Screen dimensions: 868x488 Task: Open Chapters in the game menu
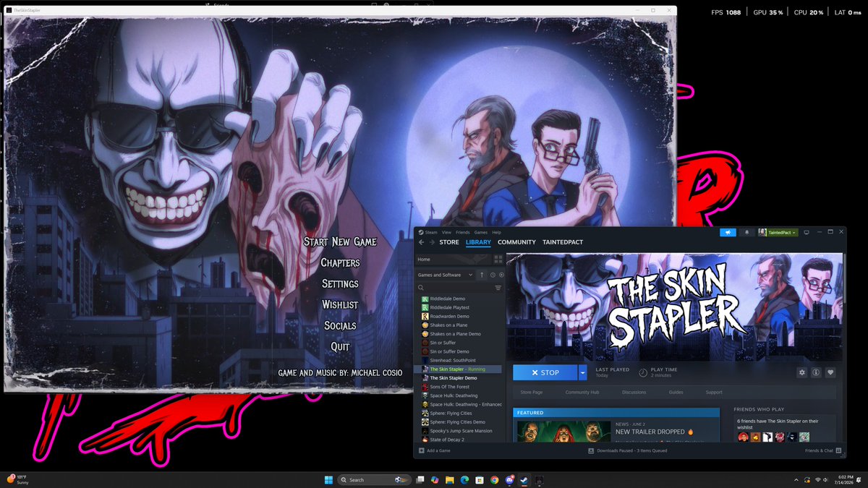click(x=340, y=262)
